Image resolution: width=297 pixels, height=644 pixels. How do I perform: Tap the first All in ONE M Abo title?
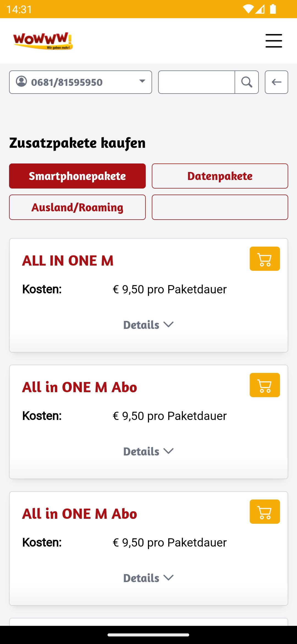pos(79,387)
